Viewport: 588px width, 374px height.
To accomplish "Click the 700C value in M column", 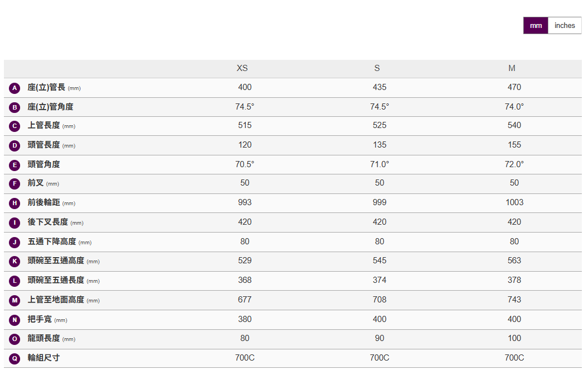I will pos(514,358).
